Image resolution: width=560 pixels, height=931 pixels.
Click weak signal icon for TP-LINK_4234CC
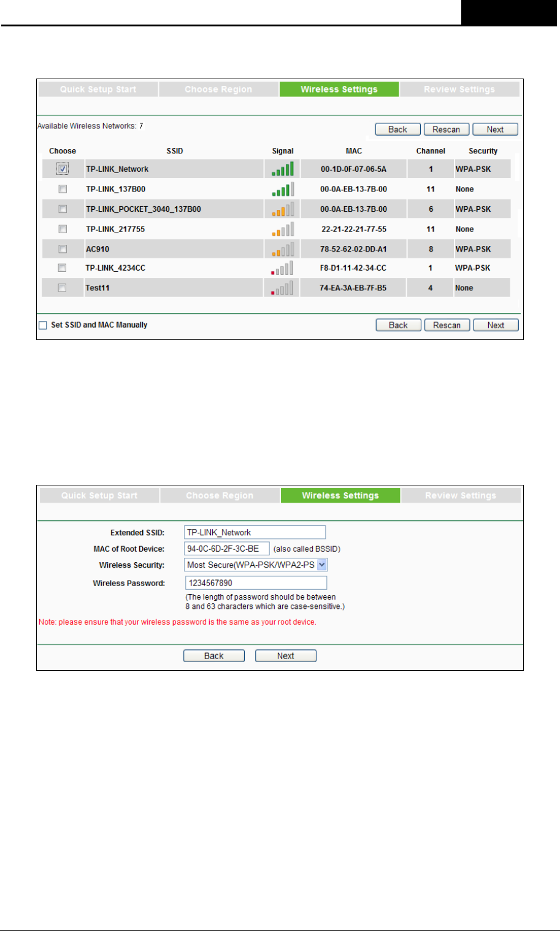tap(282, 268)
